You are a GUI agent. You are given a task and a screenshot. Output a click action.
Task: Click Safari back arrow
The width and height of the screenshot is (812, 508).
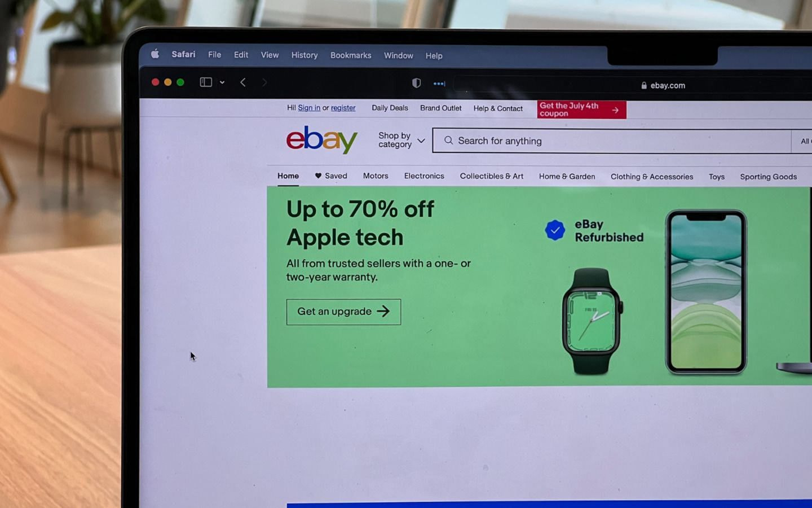coord(243,82)
